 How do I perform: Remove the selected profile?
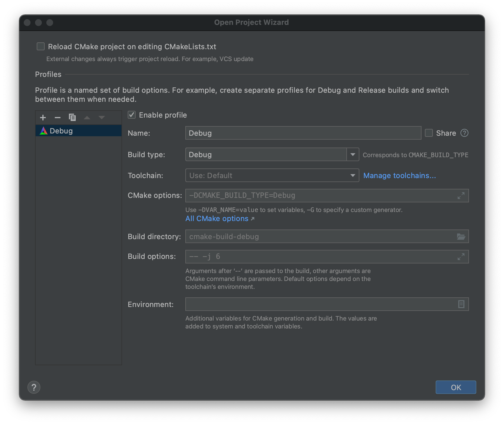[58, 118]
